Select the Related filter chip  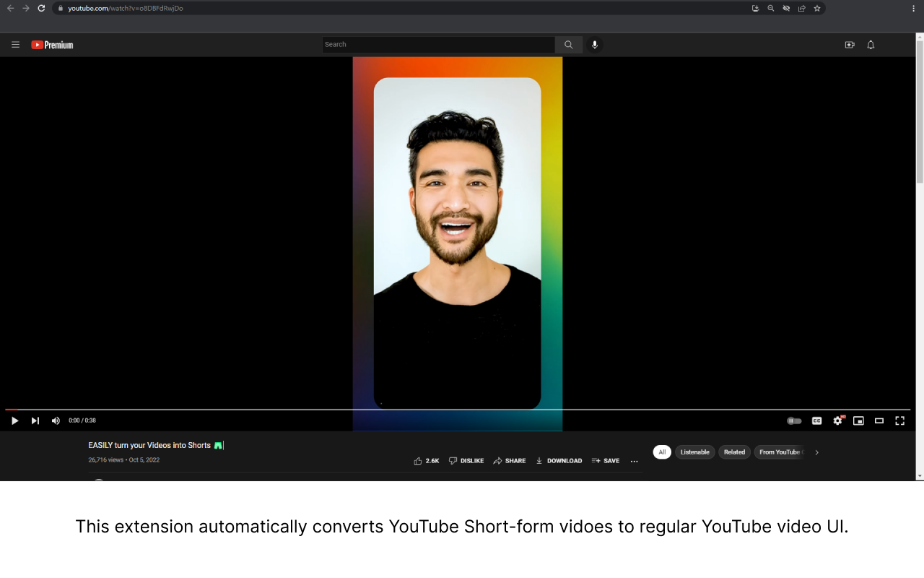734,452
